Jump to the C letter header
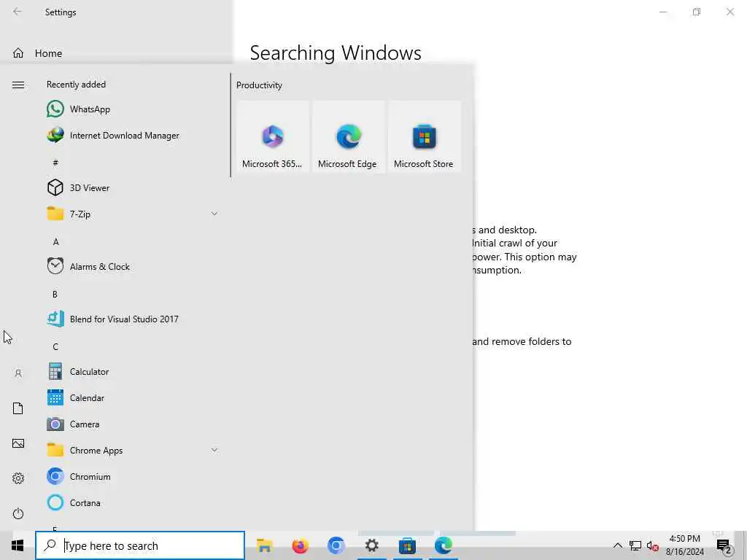Image resolution: width=747 pixels, height=560 pixels. click(55, 346)
